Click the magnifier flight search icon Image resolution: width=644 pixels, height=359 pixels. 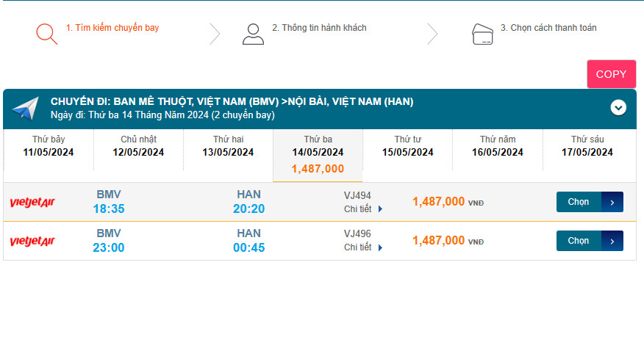pos(46,34)
